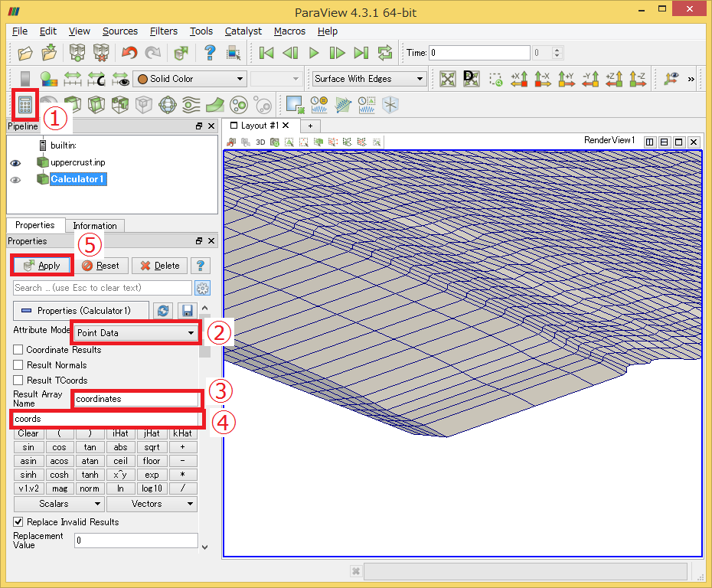
Task: Click the Undo arrow icon
Action: [129, 53]
